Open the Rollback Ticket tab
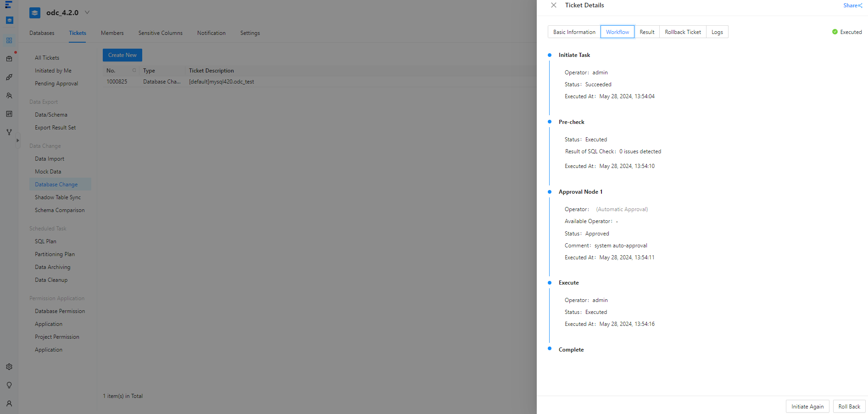 (x=683, y=32)
